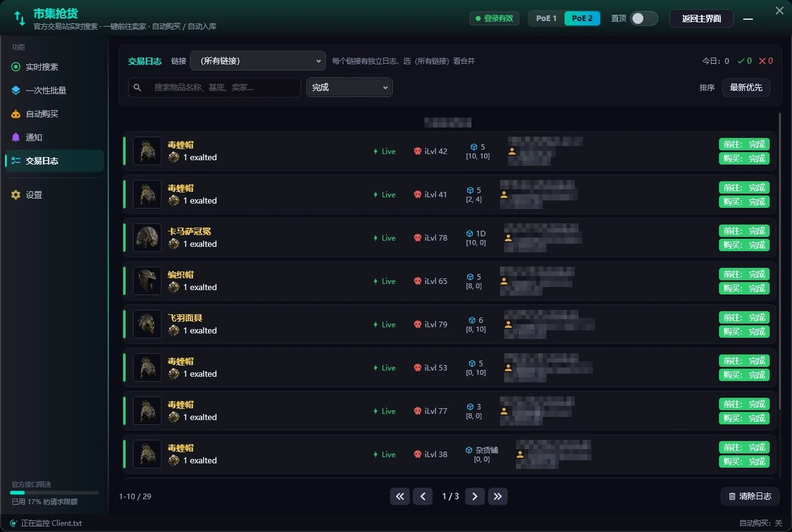Switch to PoE 1 mode
This screenshot has height=532, width=792.
point(546,19)
